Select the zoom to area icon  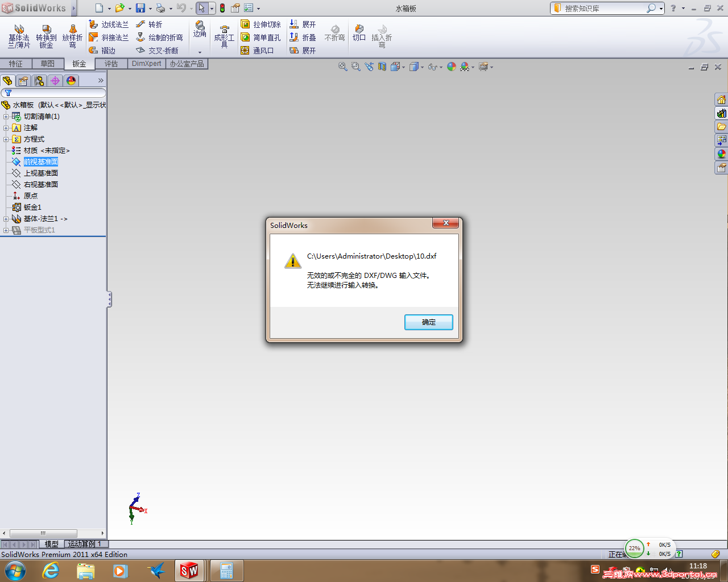pos(356,66)
